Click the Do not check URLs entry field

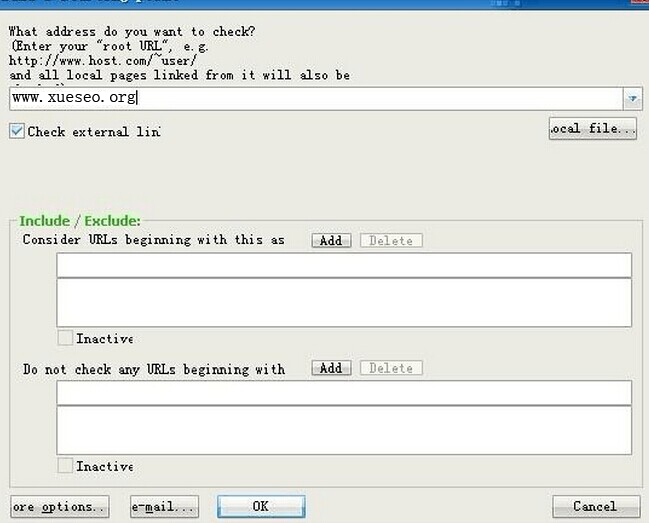pos(344,393)
